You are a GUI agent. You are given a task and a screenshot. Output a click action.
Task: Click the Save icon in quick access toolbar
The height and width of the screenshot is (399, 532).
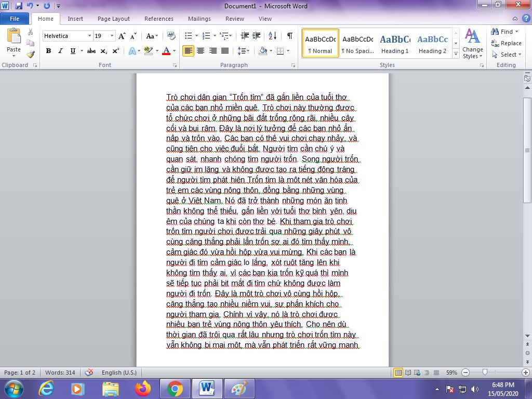point(19,5)
